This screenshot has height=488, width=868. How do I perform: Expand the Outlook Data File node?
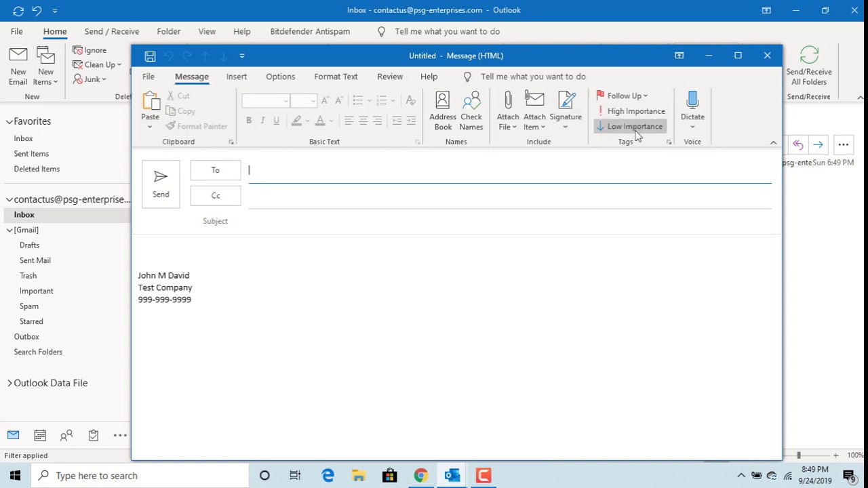(x=9, y=384)
